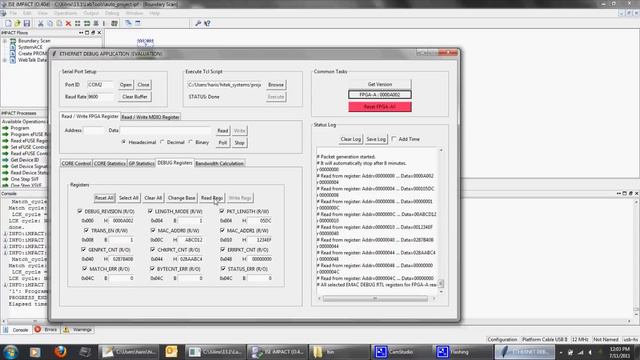This screenshot has height=360, width=640.
Task: Click New project icon in iMPACT toolbar
Action: tap(8, 23)
